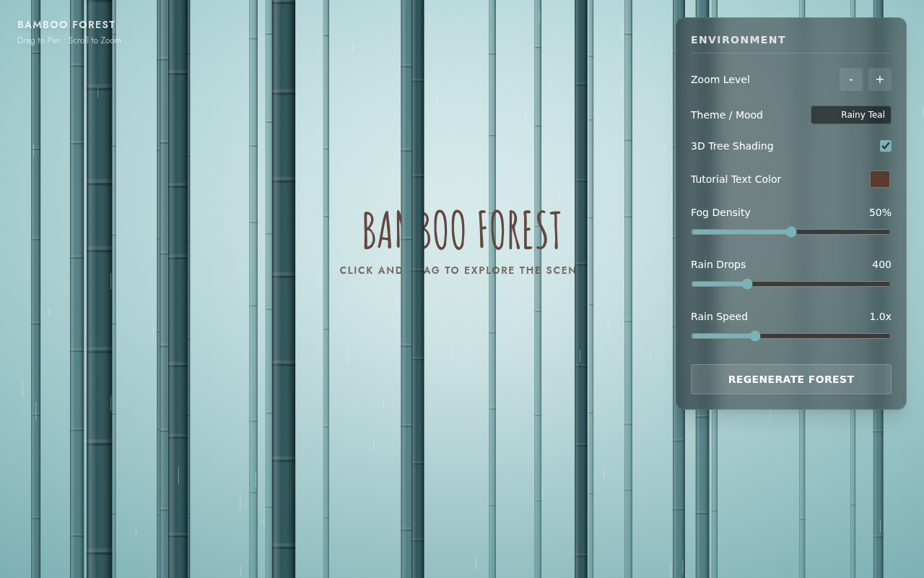The image size is (924, 578).
Task: Click the 'Click and drag to explore' subtitle
Action: (x=458, y=270)
